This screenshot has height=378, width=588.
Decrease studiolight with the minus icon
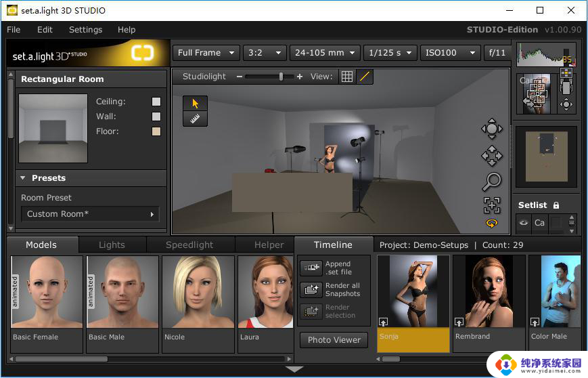(x=240, y=77)
